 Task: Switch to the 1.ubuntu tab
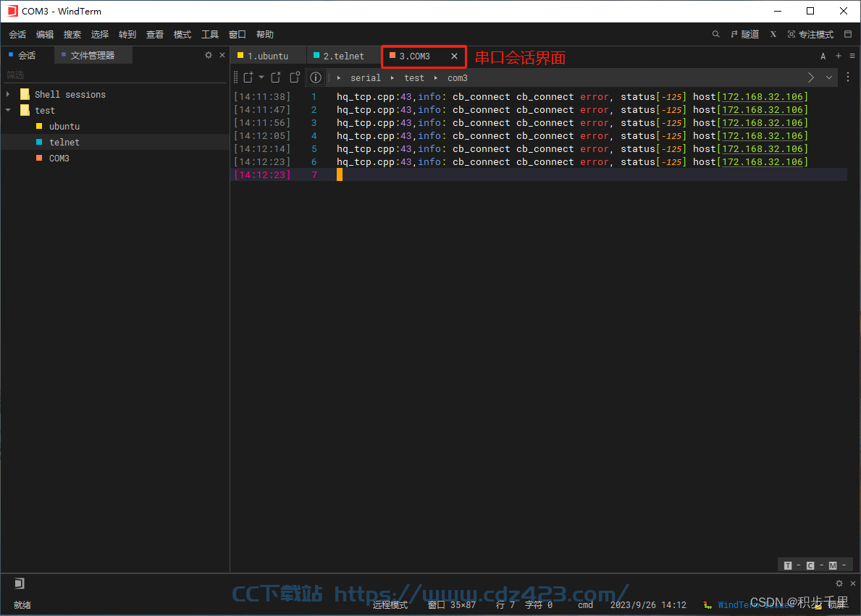tap(268, 56)
